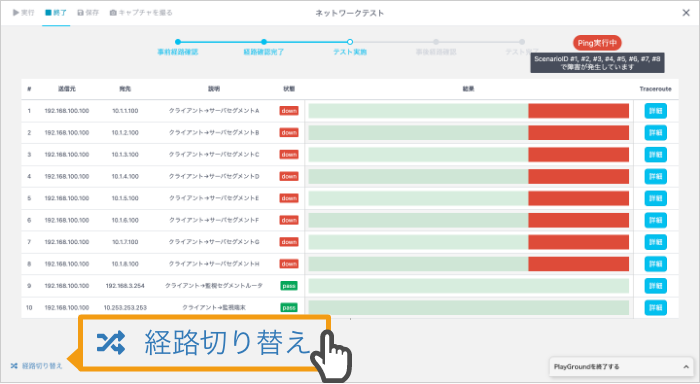The width and height of the screenshot is (700, 384).
Task: Select destination cell 10.1.6.100
Action: click(x=125, y=220)
